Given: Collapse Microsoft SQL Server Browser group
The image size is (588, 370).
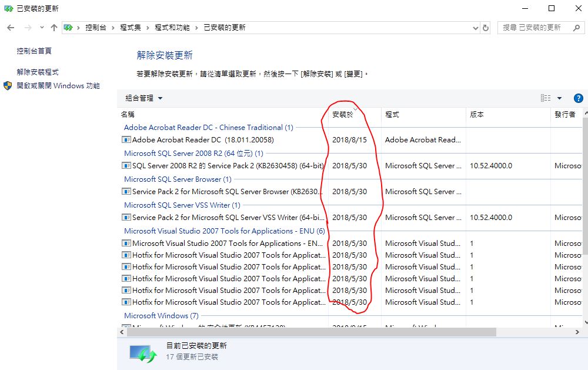Looking at the screenshot, I should [x=178, y=179].
